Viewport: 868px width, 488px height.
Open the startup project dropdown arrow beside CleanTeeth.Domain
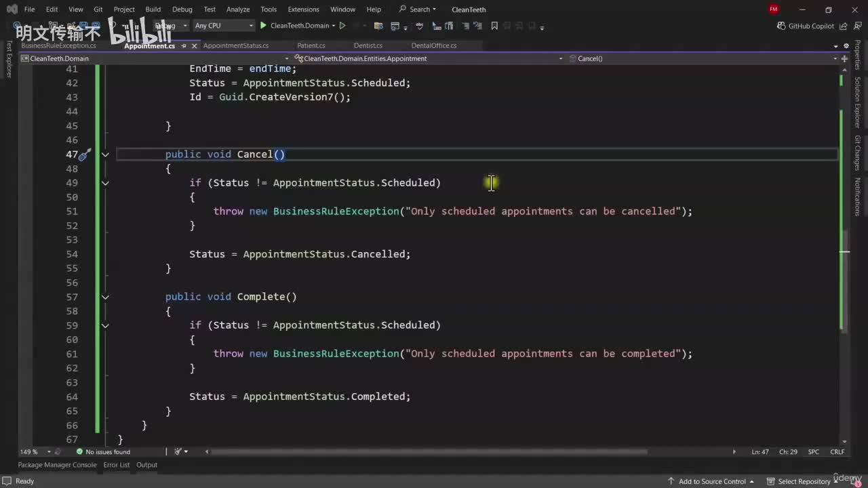[x=334, y=26]
